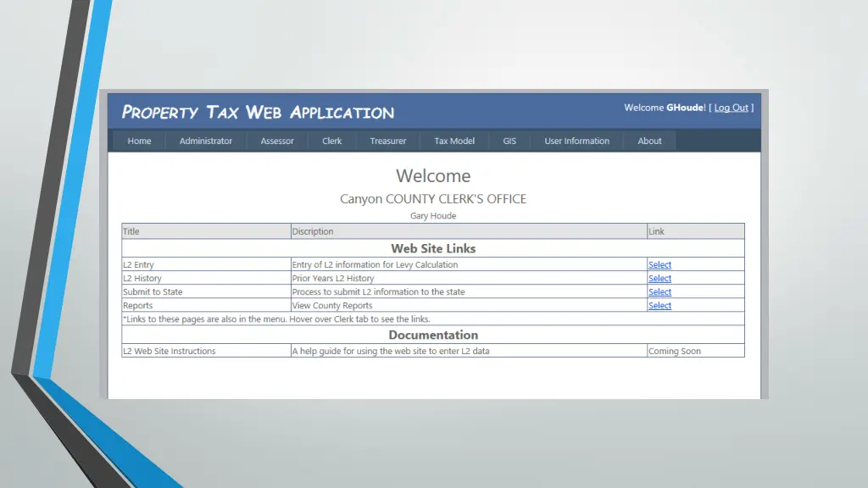Click the GHoude username in the header
This screenshot has width=868, height=488.
point(685,108)
